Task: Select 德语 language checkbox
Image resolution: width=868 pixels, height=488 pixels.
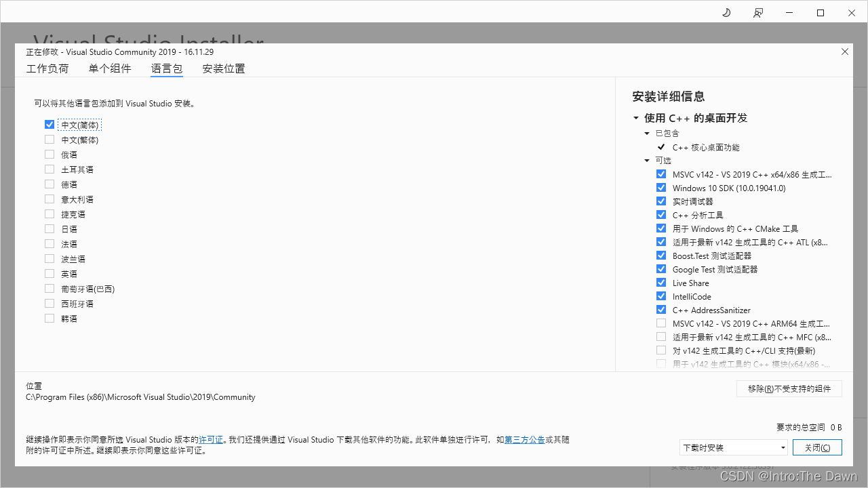Action: (x=50, y=184)
